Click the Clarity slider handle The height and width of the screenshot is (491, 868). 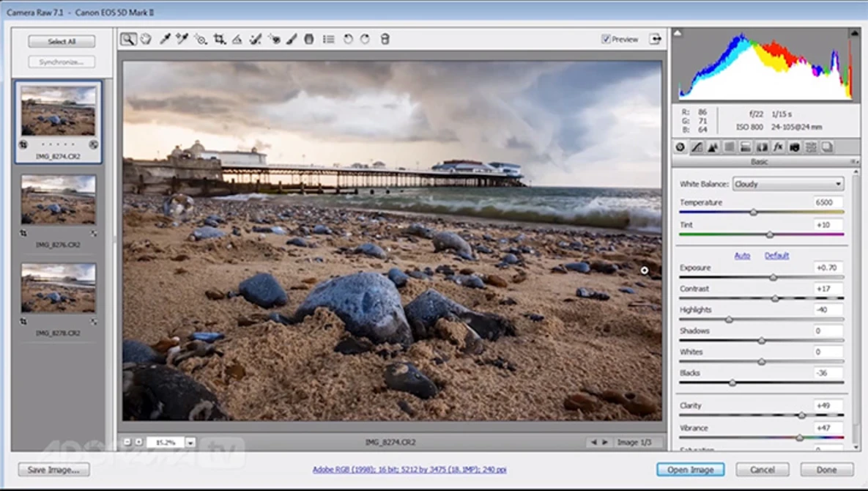[x=801, y=416]
